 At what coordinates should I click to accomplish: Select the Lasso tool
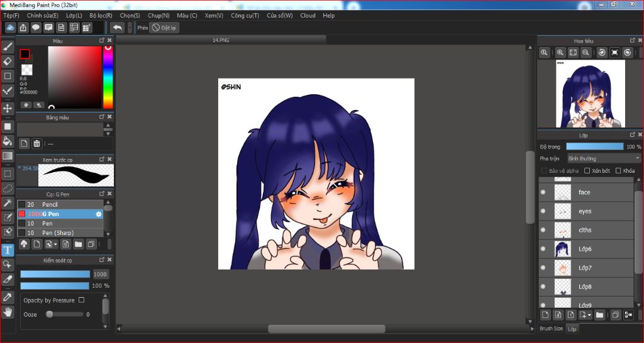pyautogui.click(x=8, y=188)
